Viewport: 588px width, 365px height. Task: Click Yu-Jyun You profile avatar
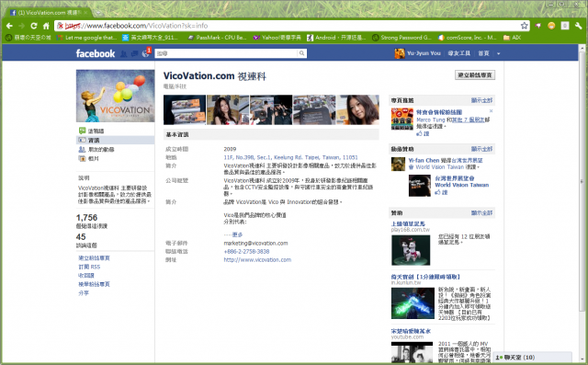click(x=400, y=53)
